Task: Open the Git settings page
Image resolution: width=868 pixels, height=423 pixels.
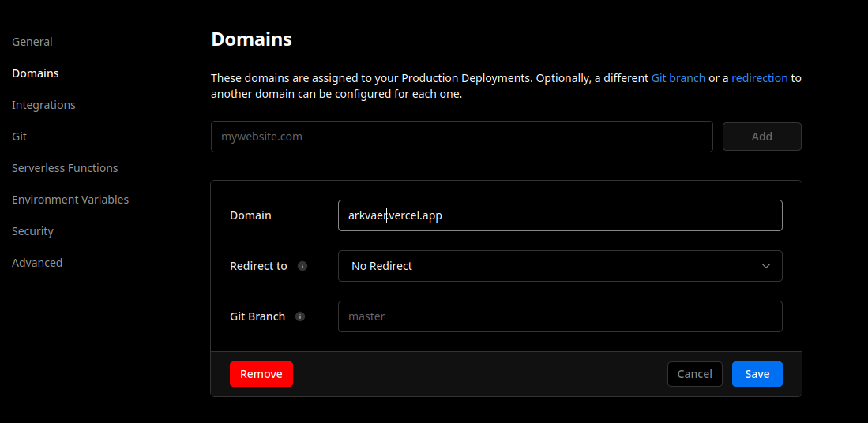Action: click(20, 136)
